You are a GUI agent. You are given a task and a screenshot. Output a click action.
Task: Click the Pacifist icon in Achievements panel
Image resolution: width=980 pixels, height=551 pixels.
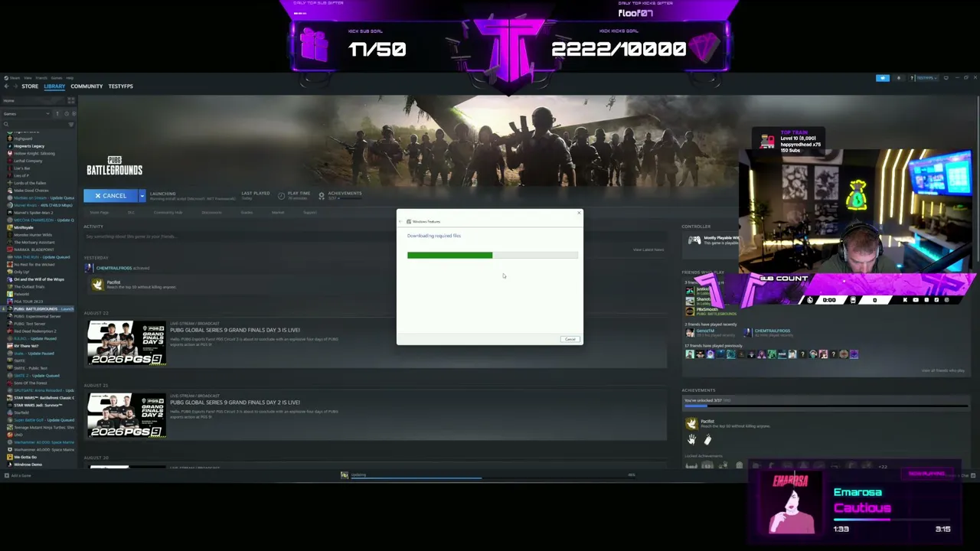click(x=691, y=423)
